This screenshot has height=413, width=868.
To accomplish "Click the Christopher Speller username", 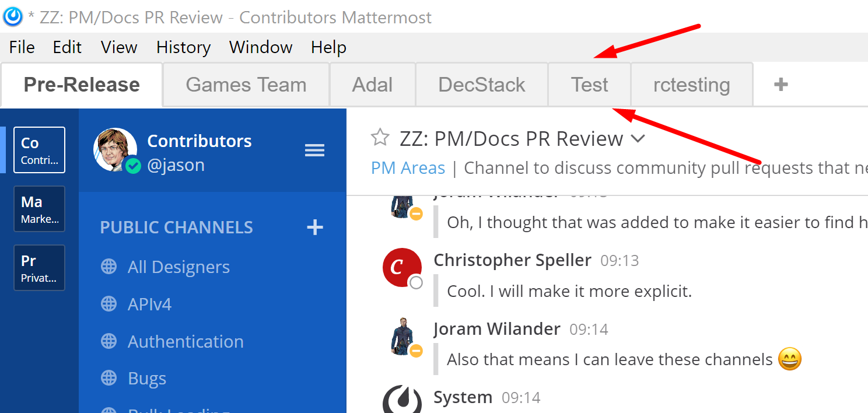I will (x=512, y=260).
